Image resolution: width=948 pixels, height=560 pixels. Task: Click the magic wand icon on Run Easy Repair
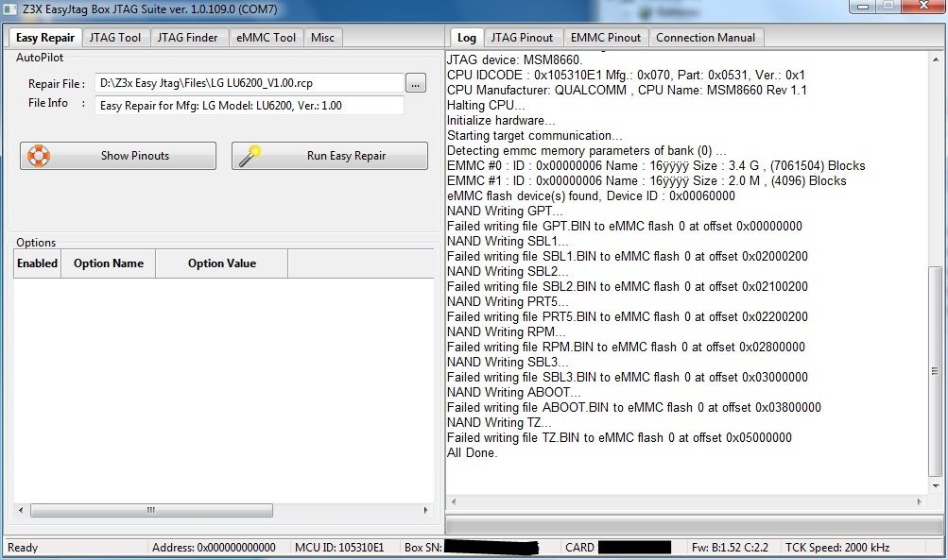250,155
